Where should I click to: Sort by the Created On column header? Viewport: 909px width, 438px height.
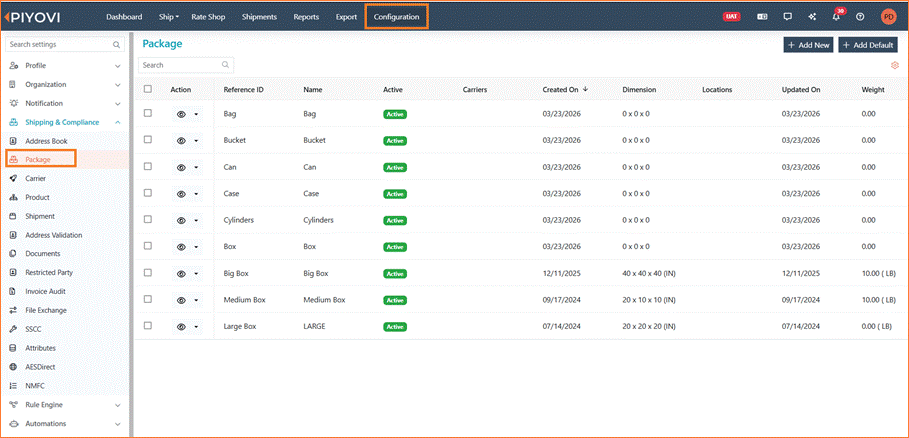[565, 90]
